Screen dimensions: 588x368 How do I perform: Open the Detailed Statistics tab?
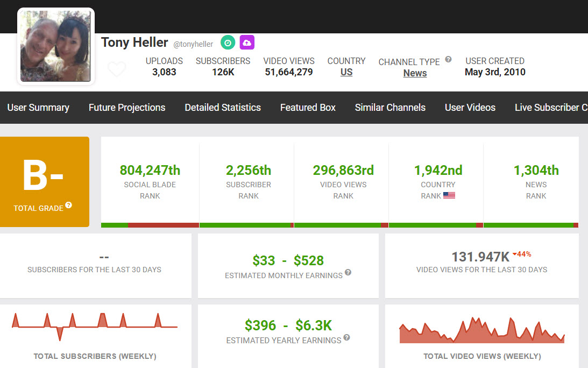tap(223, 108)
